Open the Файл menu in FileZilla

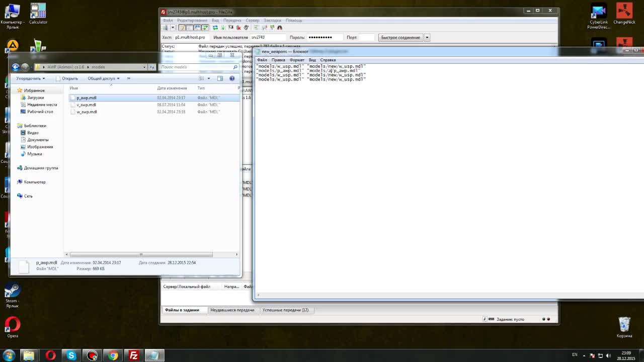pyautogui.click(x=168, y=21)
